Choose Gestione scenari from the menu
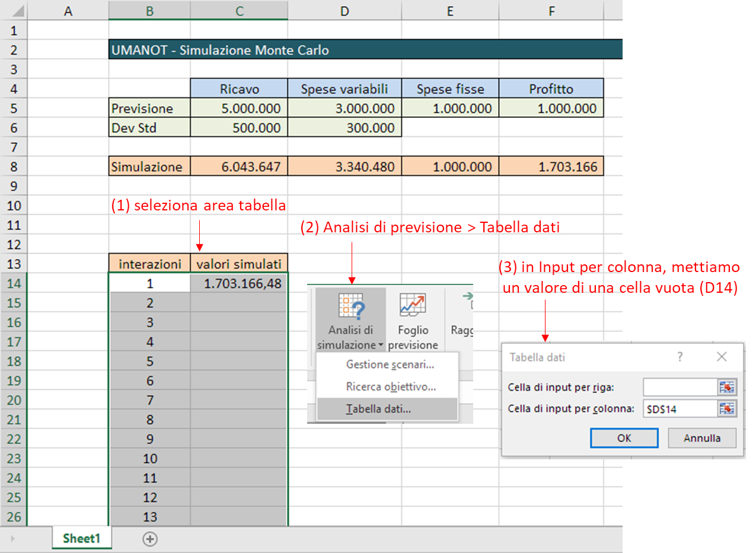 point(389,365)
